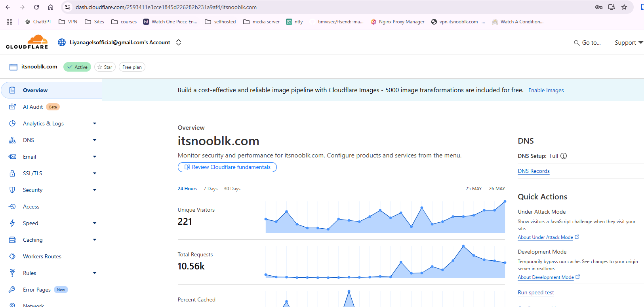Image resolution: width=644 pixels, height=307 pixels.
Task: Open About Development Mode link
Action: (x=549, y=277)
